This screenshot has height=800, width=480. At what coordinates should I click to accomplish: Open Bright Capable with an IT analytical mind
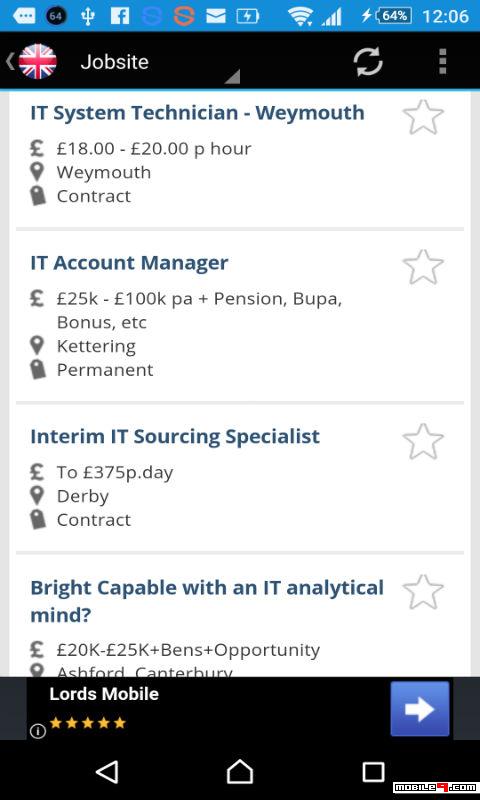207,601
